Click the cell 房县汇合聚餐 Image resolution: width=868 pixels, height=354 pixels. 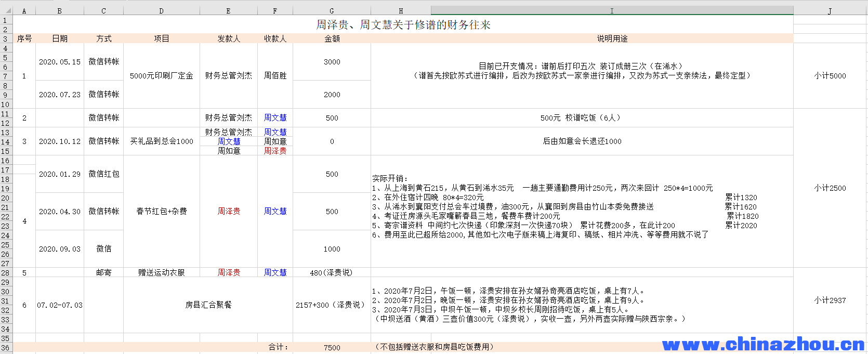[x=208, y=305]
